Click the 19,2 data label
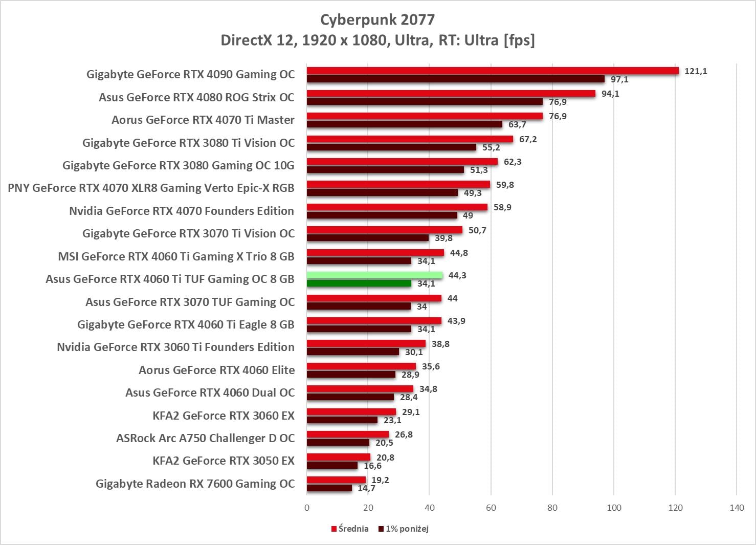Screen dimensions: 756x545 380,480
